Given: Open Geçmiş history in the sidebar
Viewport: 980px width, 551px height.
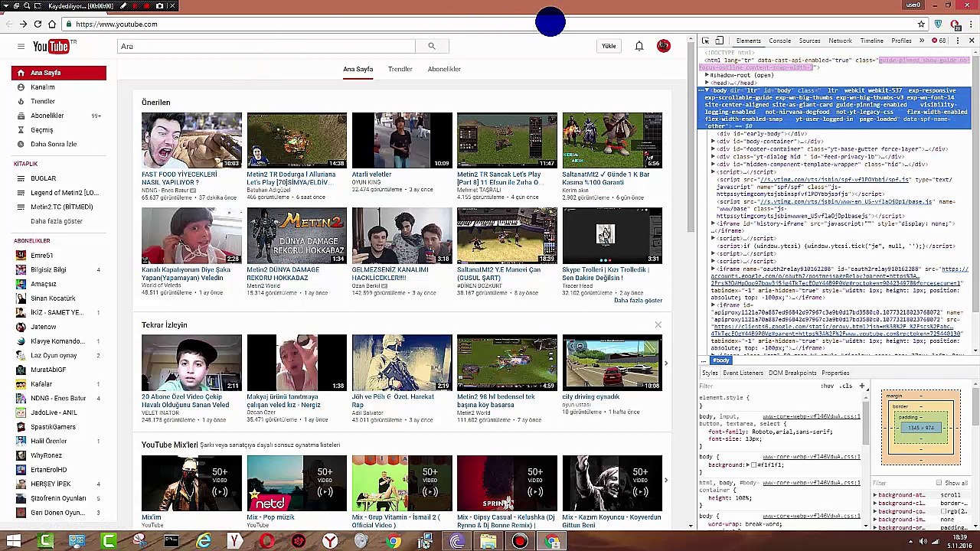Looking at the screenshot, I should click(x=41, y=130).
